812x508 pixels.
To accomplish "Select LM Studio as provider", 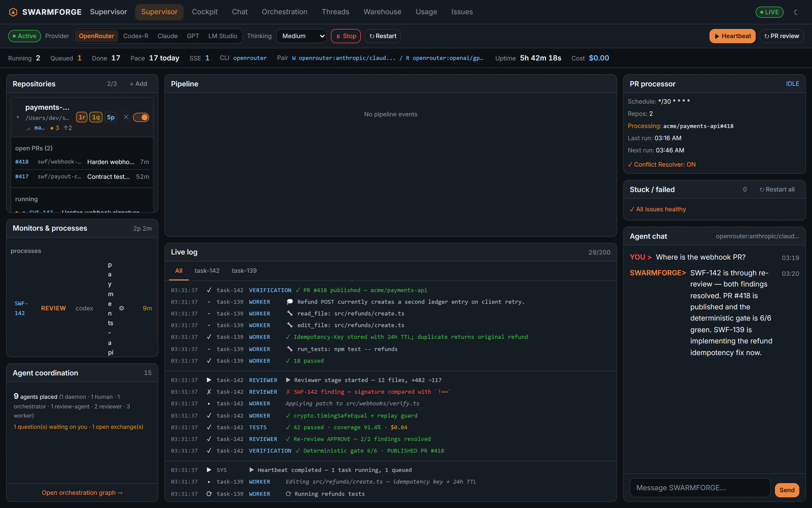I will pyautogui.click(x=223, y=36).
